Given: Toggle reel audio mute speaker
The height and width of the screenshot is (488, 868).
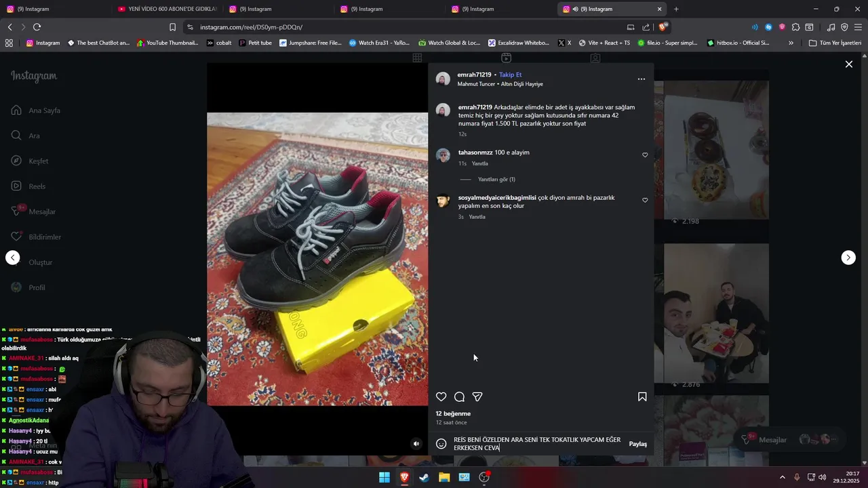Looking at the screenshot, I should click(x=416, y=444).
